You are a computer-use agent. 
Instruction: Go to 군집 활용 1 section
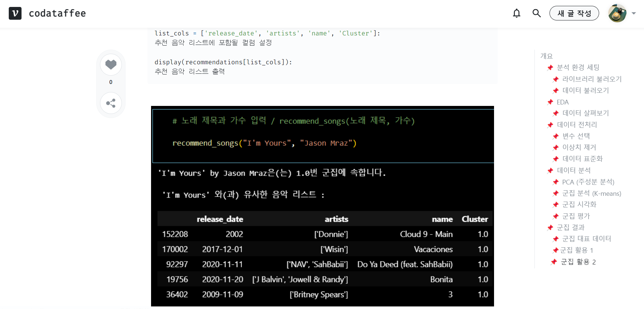pos(577,251)
